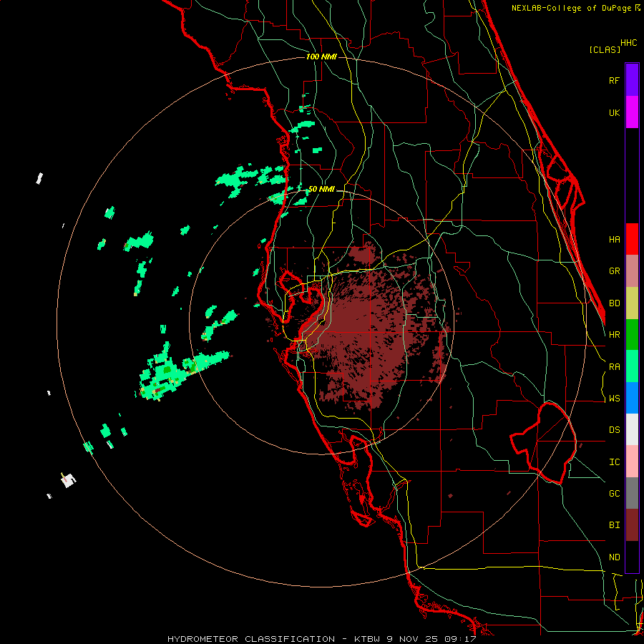Click the UK magenta legend swatch
The height and width of the screenshot is (644, 644).
pyautogui.click(x=632, y=112)
